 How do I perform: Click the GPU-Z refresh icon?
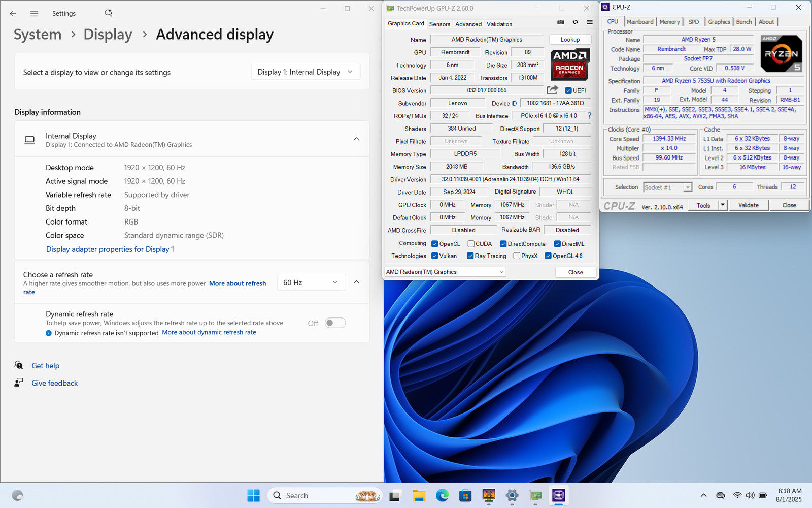pos(575,22)
